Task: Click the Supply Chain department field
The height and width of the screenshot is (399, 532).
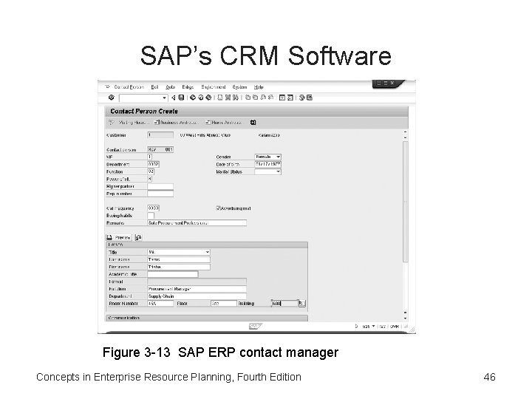Action: 197,296
